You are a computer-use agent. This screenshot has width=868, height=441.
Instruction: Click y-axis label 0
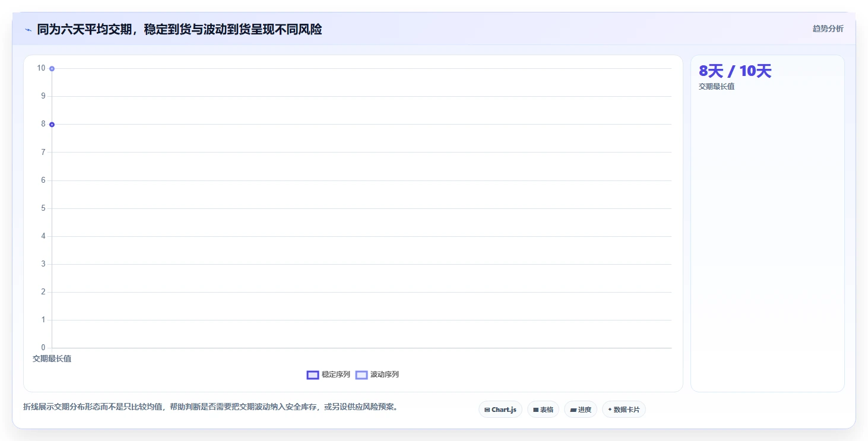[x=43, y=348]
